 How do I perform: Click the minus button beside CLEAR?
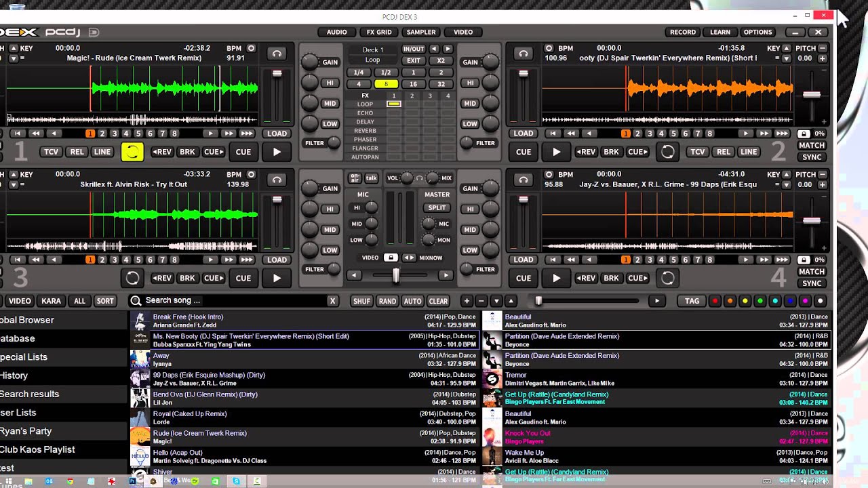(481, 301)
